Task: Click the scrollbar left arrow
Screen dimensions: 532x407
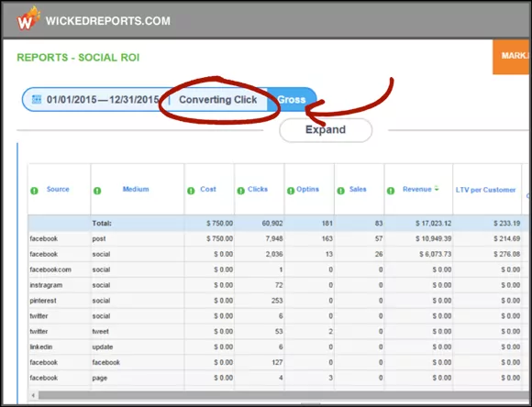Action: pos(33,395)
